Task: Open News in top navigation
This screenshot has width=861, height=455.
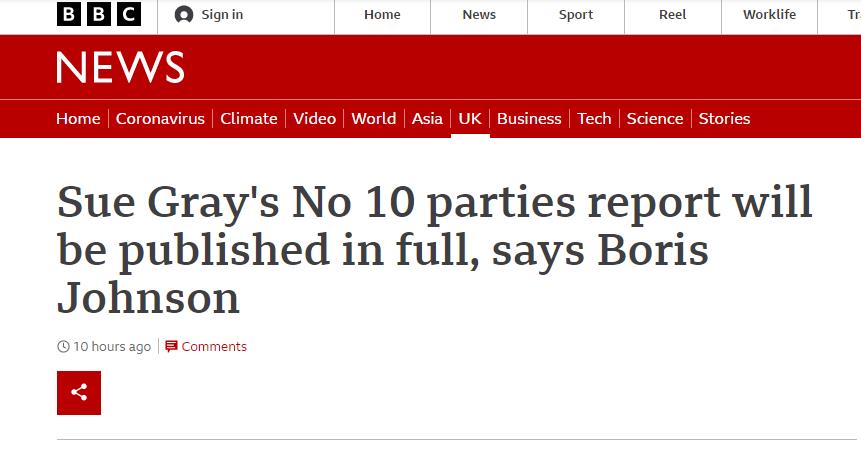Action: pyautogui.click(x=479, y=15)
